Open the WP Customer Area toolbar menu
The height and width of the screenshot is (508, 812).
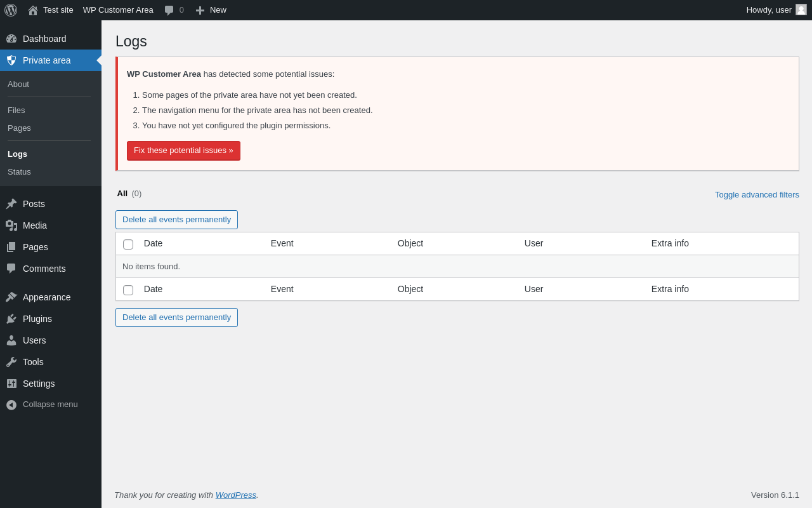point(118,10)
